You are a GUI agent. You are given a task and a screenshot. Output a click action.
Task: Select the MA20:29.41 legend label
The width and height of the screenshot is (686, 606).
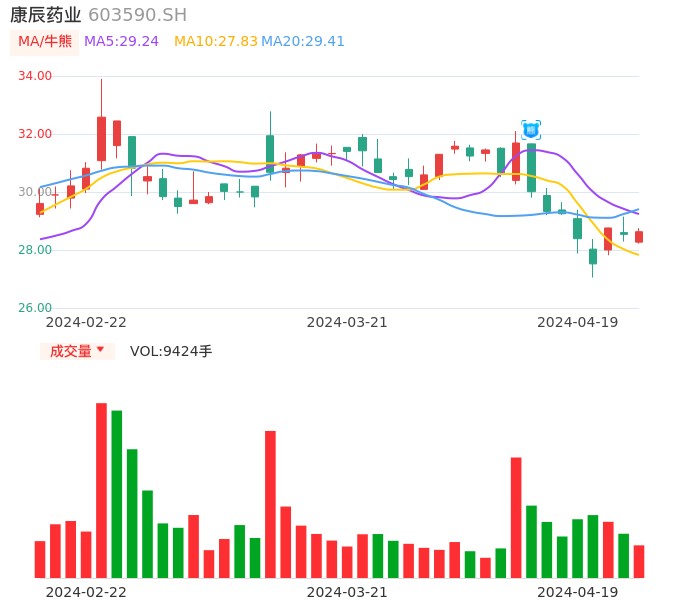pyautogui.click(x=303, y=41)
